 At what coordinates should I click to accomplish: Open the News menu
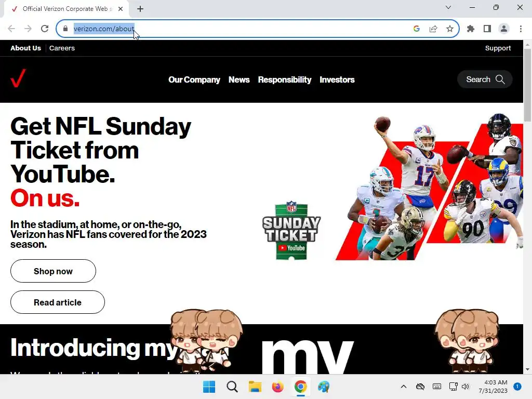point(239,79)
